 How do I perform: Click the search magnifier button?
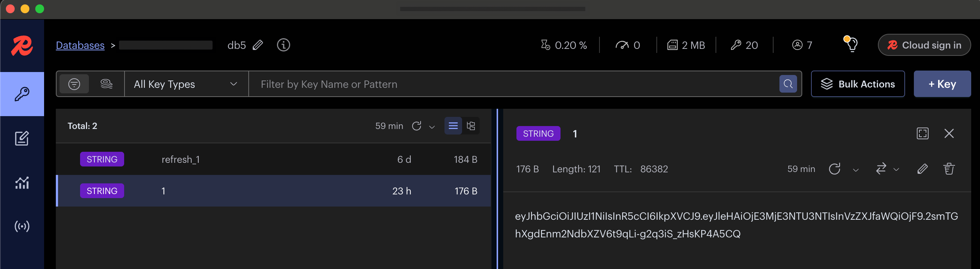[x=788, y=84]
